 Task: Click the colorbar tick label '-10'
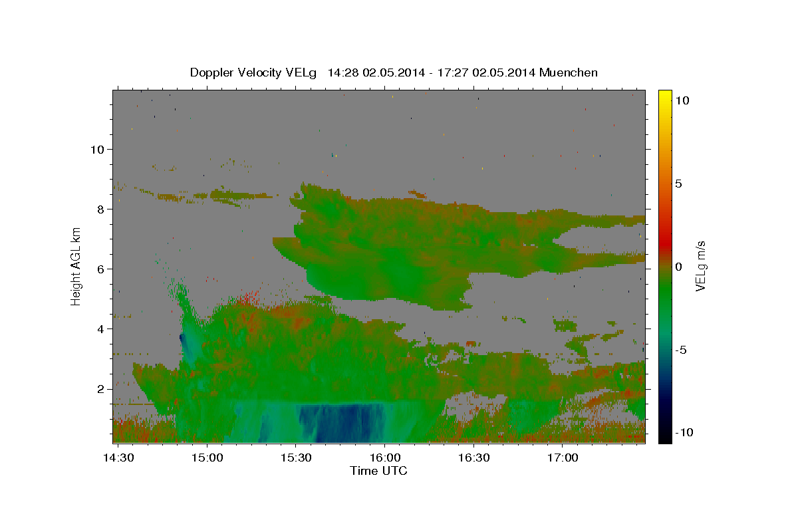[x=685, y=432]
